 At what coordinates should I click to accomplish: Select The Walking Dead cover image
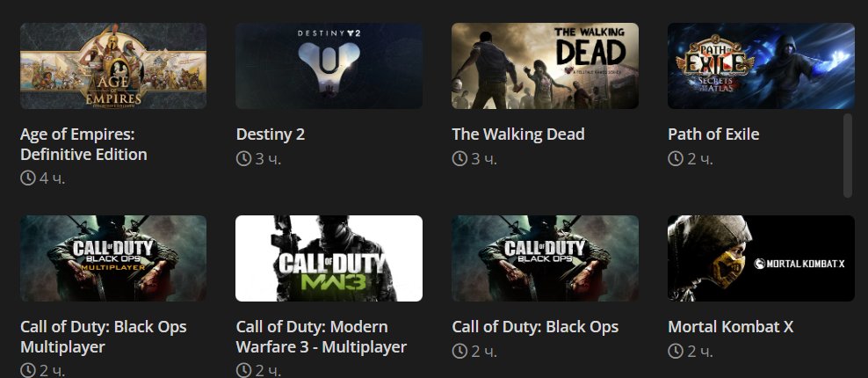coord(545,66)
